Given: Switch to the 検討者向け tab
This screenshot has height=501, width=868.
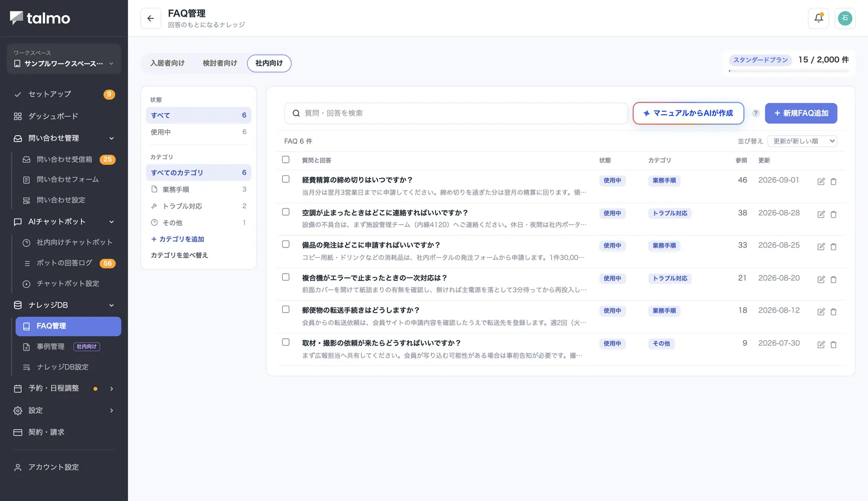Looking at the screenshot, I should tap(220, 64).
